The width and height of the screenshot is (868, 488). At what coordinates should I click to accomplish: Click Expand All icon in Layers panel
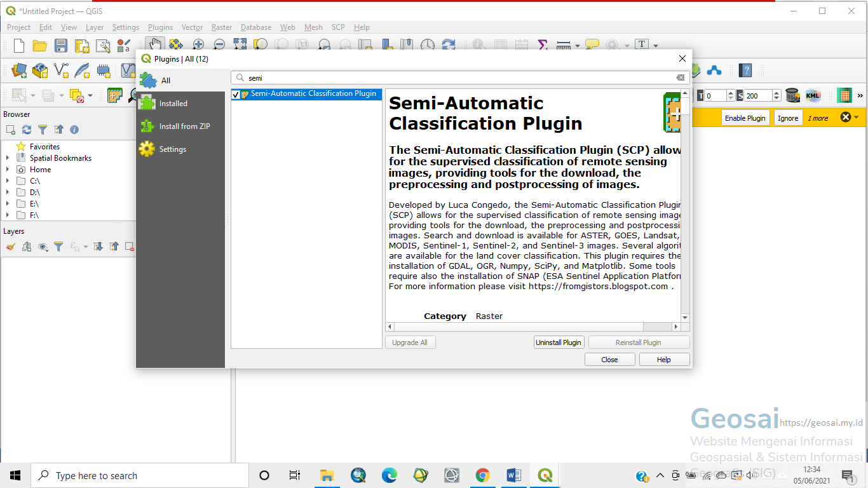(98, 247)
